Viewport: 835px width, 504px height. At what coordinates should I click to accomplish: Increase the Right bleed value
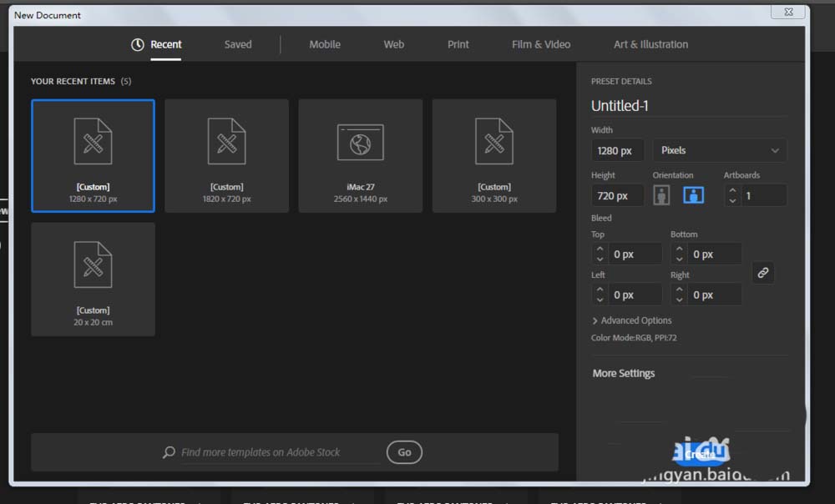[680, 290]
